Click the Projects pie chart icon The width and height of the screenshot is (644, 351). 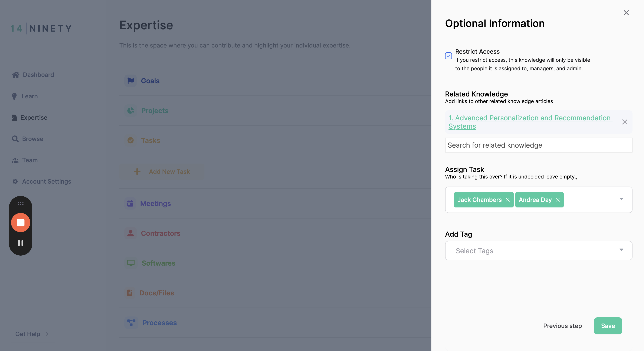click(x=131, y=110)
